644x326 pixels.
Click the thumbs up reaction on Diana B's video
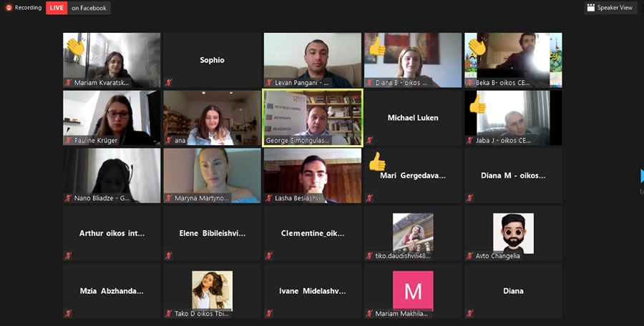click(x=377, y=46)
